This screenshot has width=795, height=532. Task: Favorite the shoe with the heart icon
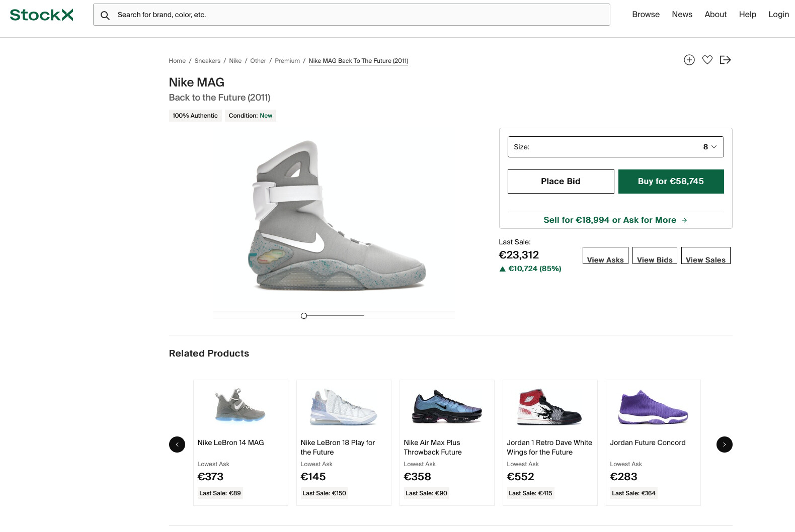click(x=707, y=60)
